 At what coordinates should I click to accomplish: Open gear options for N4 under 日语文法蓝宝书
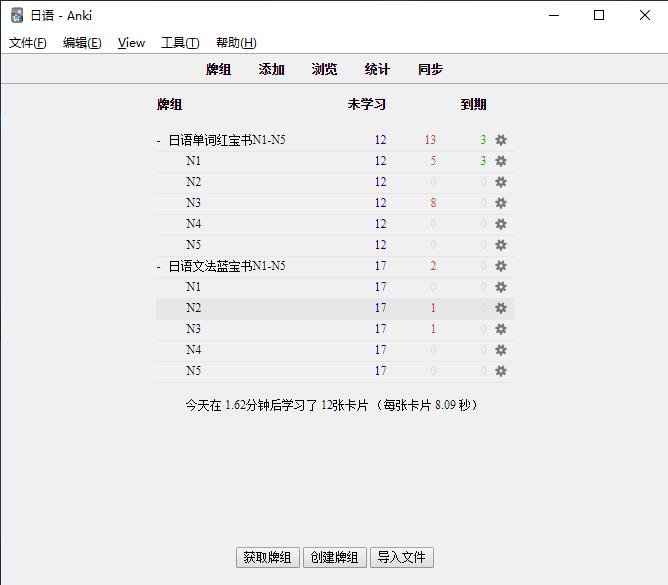click(501, 350)
